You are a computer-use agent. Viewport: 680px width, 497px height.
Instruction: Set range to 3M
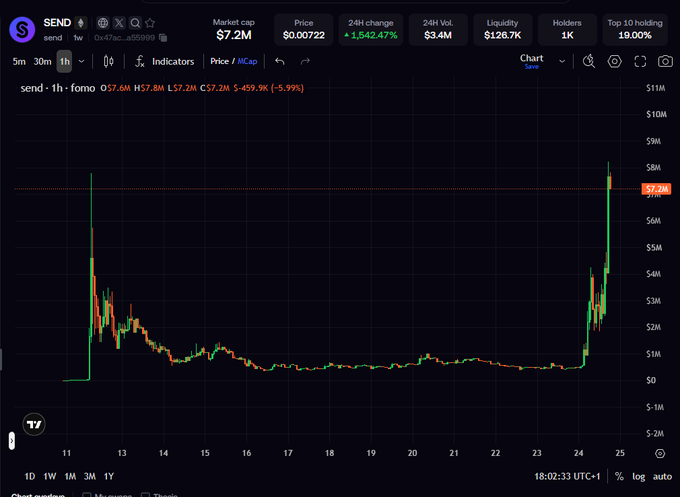[90, 476]
